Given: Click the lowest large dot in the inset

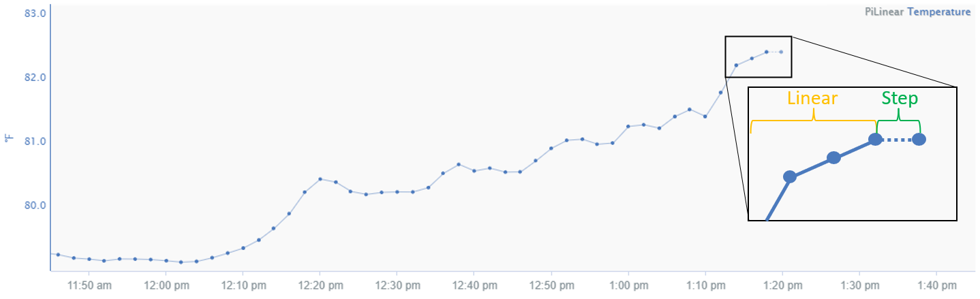Looking at the screenshot, I should coord(789,176).
